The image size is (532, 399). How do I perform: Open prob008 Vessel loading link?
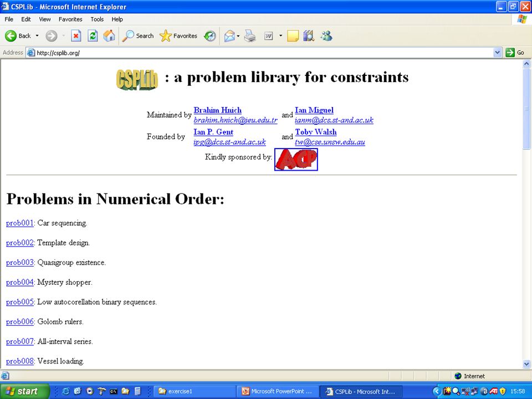(x=20, y=361)
